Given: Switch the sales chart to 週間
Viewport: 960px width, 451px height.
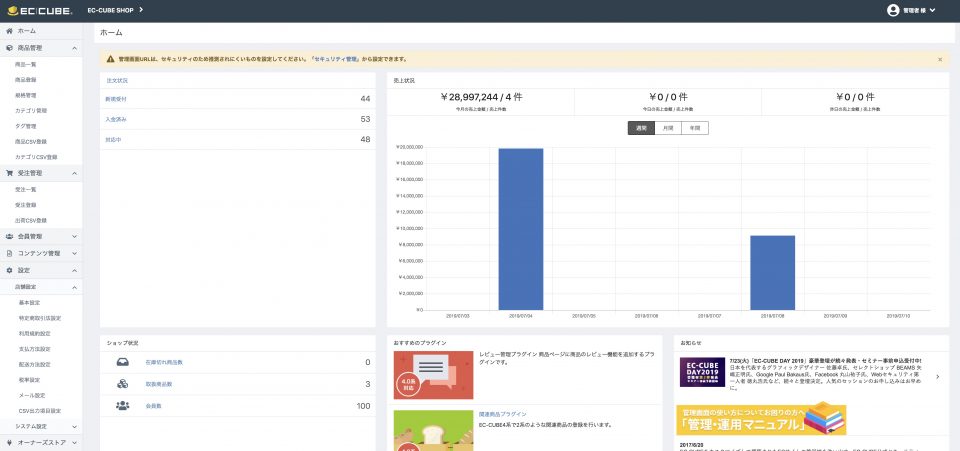Looking at the screenshot, I should [640, 128].
